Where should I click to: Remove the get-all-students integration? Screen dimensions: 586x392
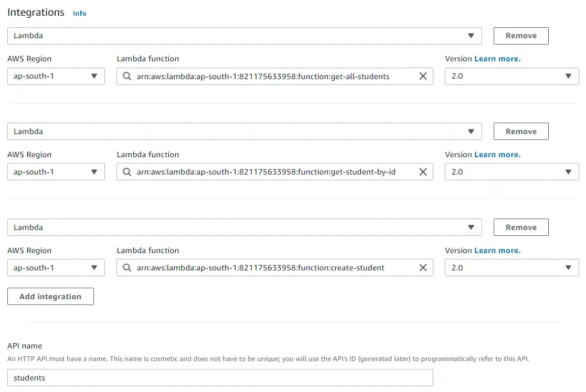pos(520,36)
